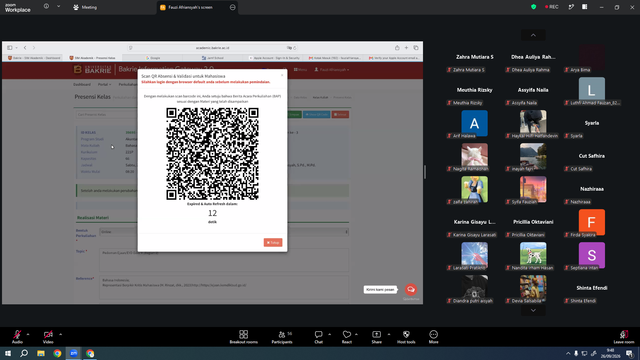Click the green encryption shield icon

533,7
